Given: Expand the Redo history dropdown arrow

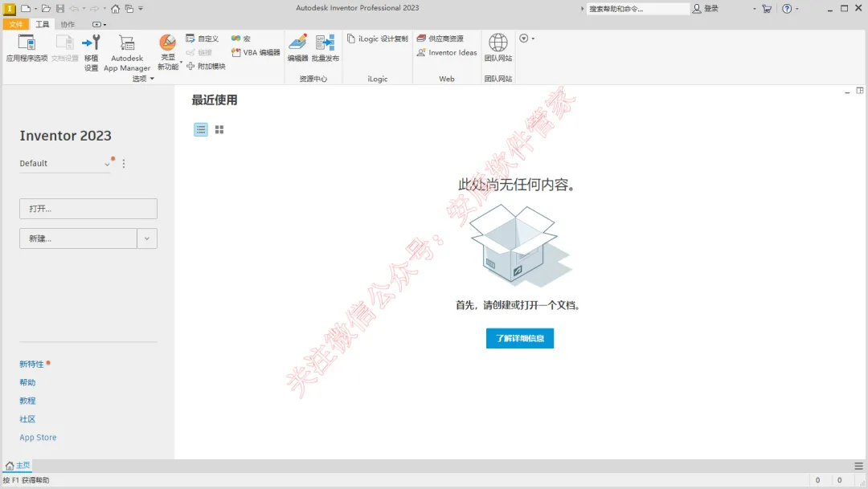Looking at the screenshot, I should pos(104,9).
